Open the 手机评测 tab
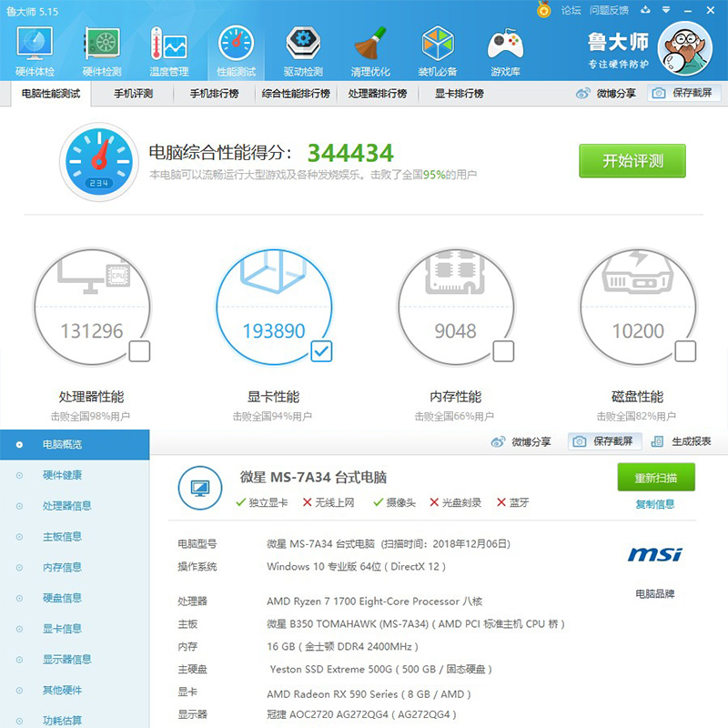Image resolution: width=728 pixels, height=728 pixels. [x=136, y=93]
